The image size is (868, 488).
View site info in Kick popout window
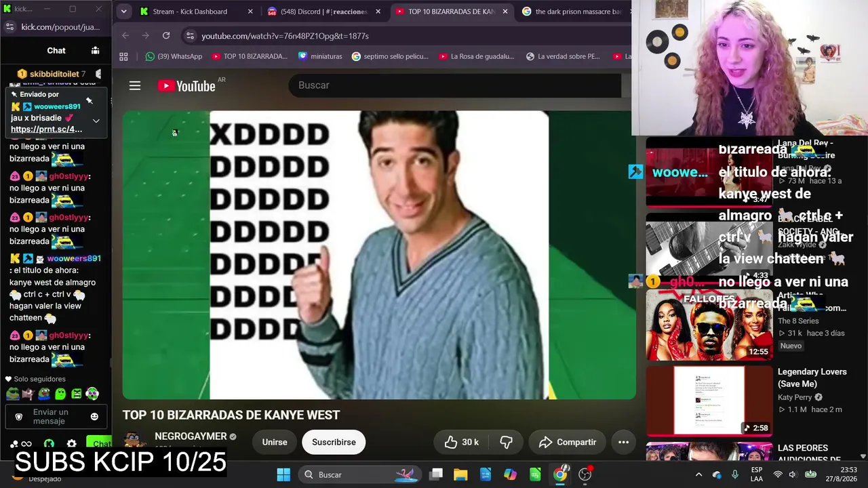pos(9,26)
